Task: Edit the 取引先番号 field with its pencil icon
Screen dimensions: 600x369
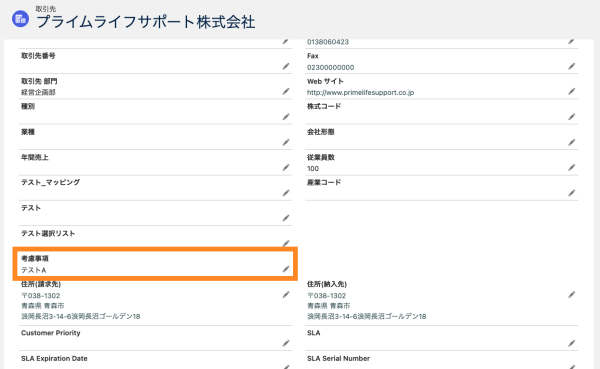Action: point(286,66)
